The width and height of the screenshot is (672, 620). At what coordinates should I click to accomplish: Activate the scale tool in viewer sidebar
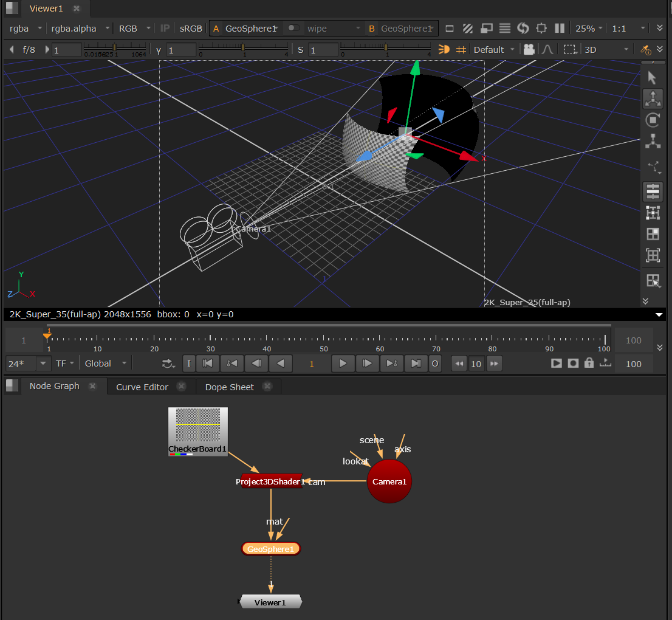pyautogui.click(x=652, y=141)
